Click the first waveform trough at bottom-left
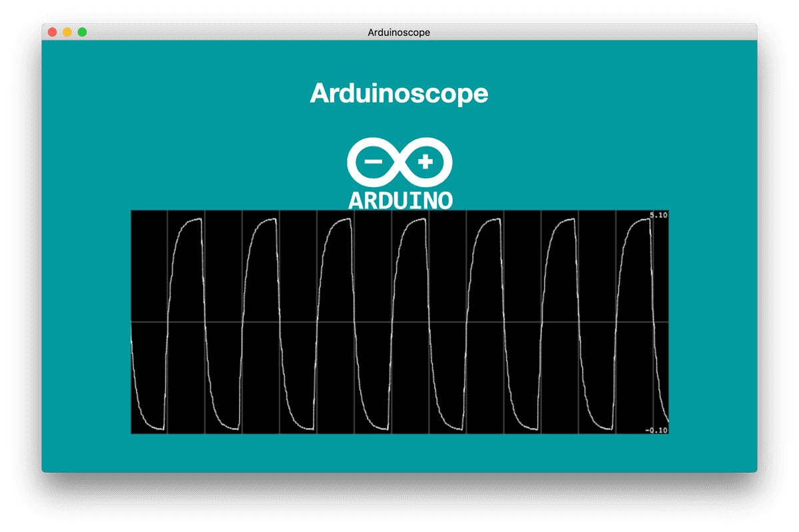This screenshot has width=799, height=532. click(x=156, y=427)
